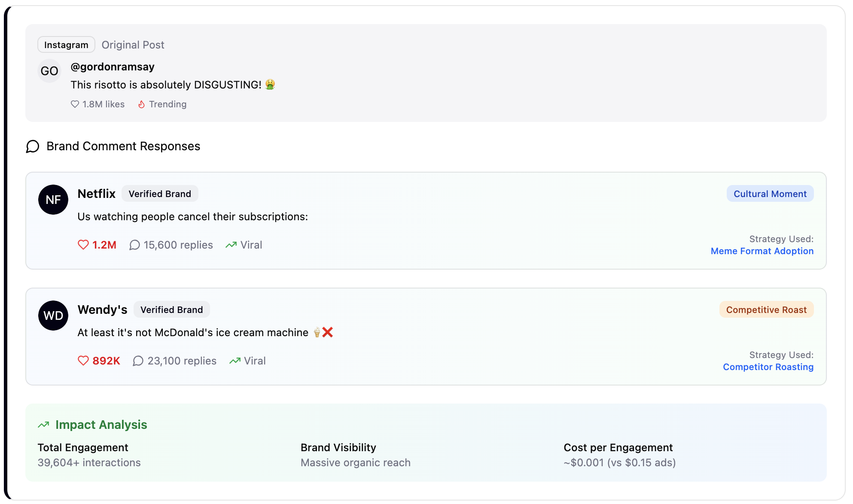Click the heart icon on Wendy's comment

[x=83, y=361]
